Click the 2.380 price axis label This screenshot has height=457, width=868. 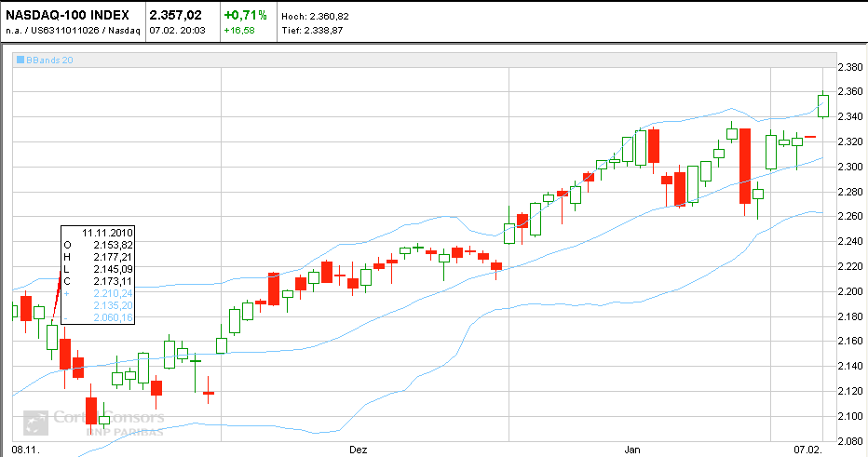point(850,68)
